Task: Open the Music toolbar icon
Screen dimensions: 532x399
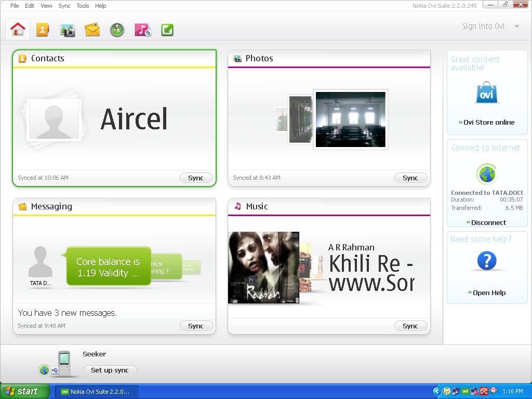Action: click(x=142, y=30)
